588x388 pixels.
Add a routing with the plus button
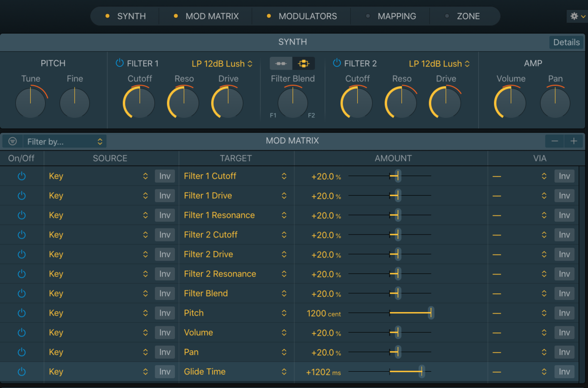(x=574, y=141)
